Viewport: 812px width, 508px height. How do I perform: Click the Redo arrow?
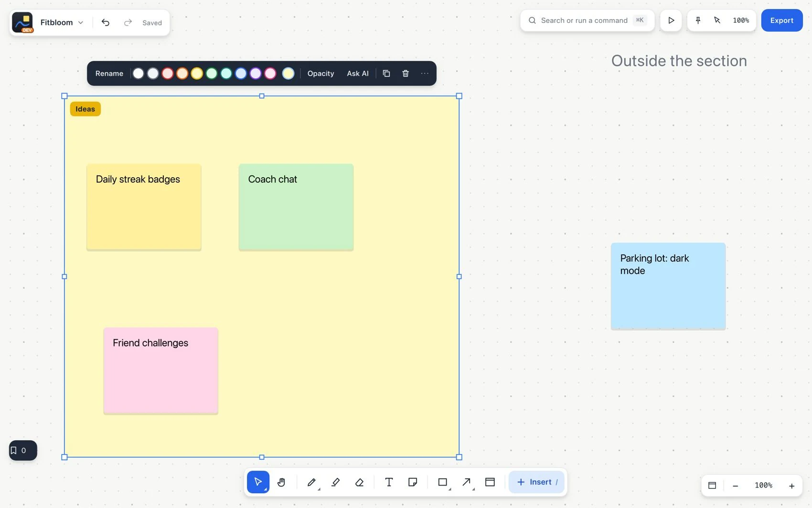tap(128, 22)
